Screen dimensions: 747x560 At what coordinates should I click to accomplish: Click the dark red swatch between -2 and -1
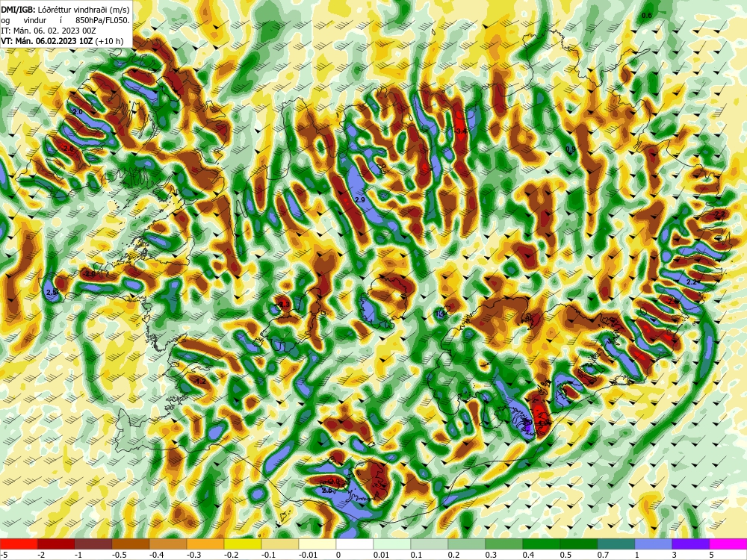click(56, 544)
